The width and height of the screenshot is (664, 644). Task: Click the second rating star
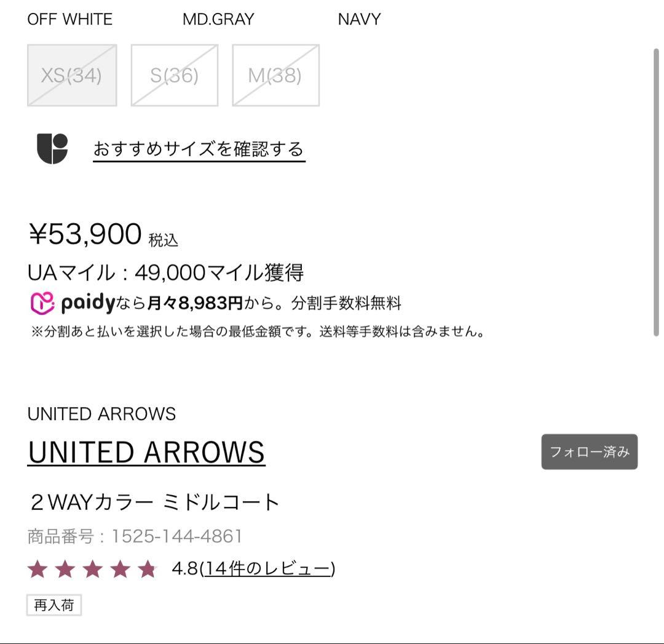[x=65, y=569]
